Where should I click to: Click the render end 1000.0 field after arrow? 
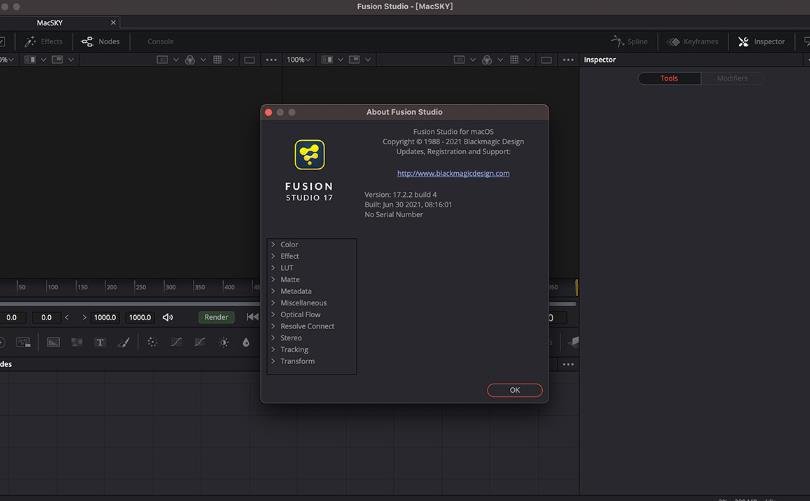pos(105,317)
